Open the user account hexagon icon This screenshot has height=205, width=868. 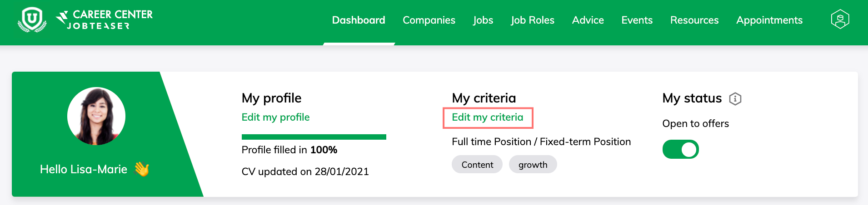840,20
